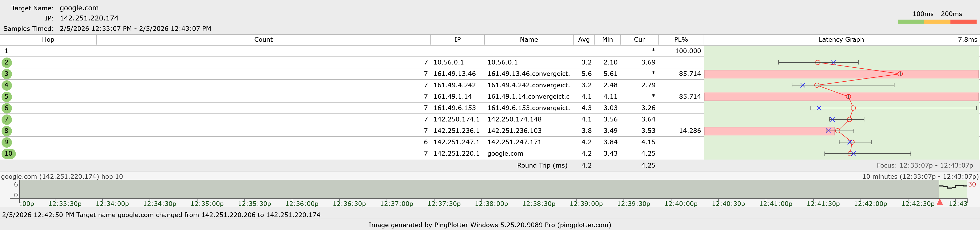980x230 pixels.
Task: Click the 161.49.13.46 IP address cell
Action: [454, 74]
